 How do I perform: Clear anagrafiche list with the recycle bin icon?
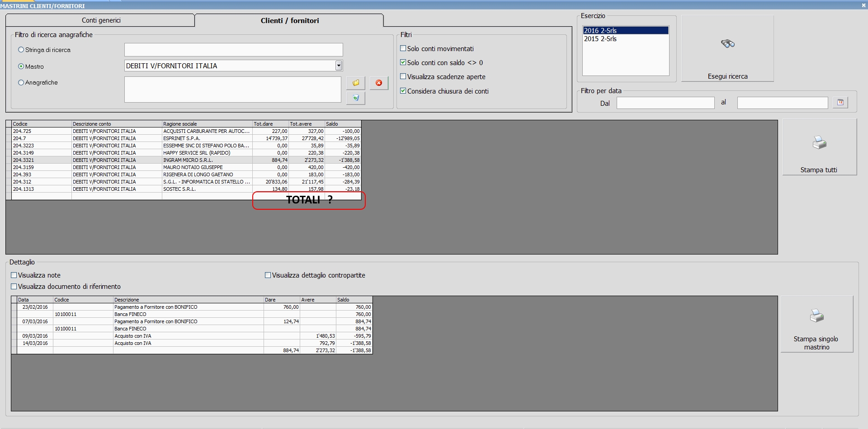[x=356, y=98]
